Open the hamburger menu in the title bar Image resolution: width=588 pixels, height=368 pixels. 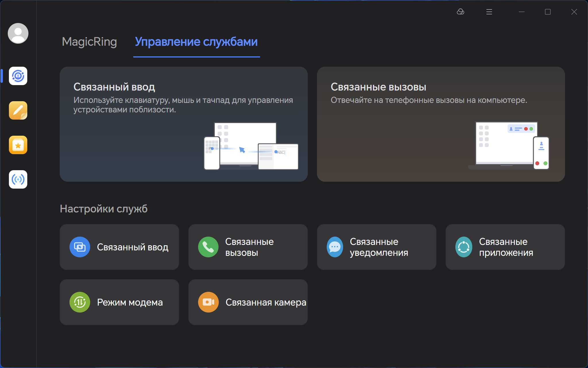click(489, 12)
